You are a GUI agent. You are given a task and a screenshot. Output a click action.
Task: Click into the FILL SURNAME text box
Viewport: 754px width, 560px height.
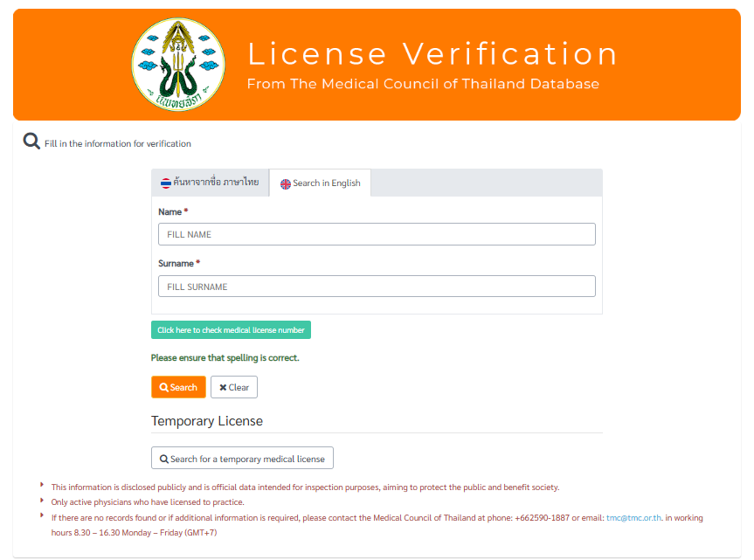point(377,287)
